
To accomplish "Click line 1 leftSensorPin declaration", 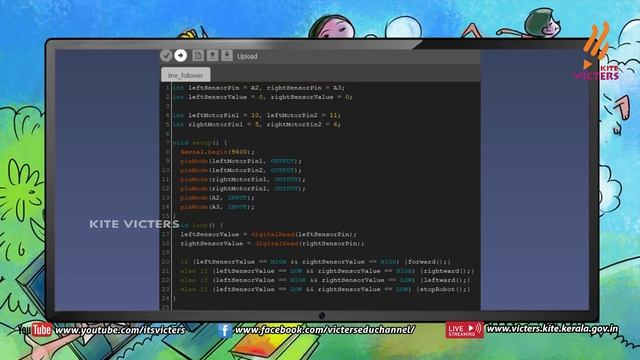I will (258, 88).
